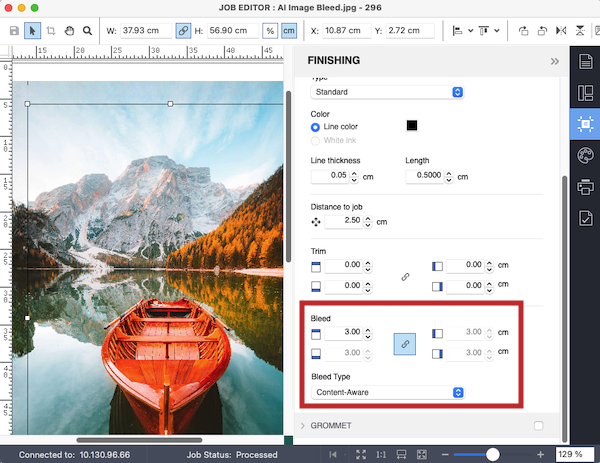The image size is (600, 463).
Task: Click the 1:1 actual size view icon
Action: coord(380,455)
